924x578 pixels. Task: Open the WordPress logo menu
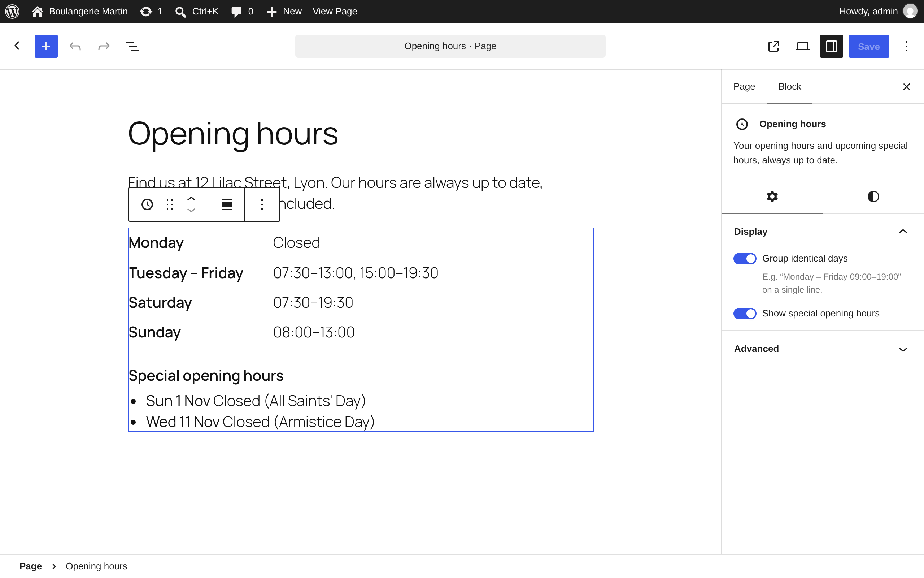(x=12, y=12)
